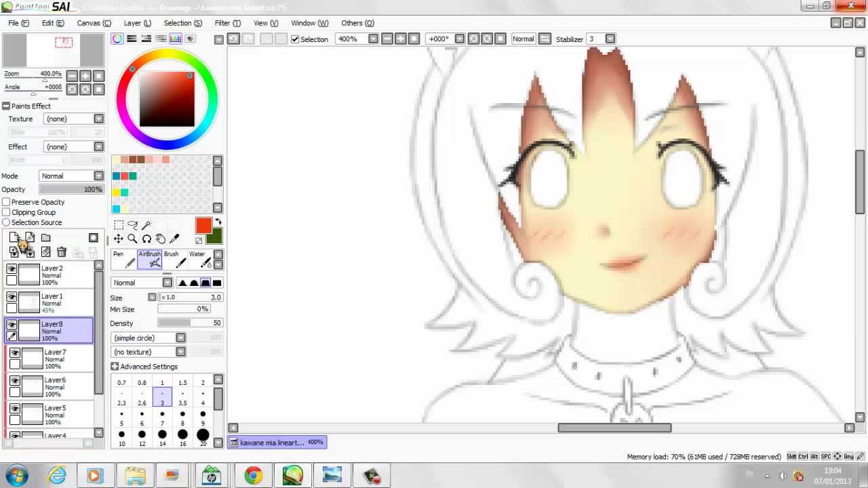This screenshot has width=868, height=488.
Task: Create a new linework layer
Action: tap(30, 238)
